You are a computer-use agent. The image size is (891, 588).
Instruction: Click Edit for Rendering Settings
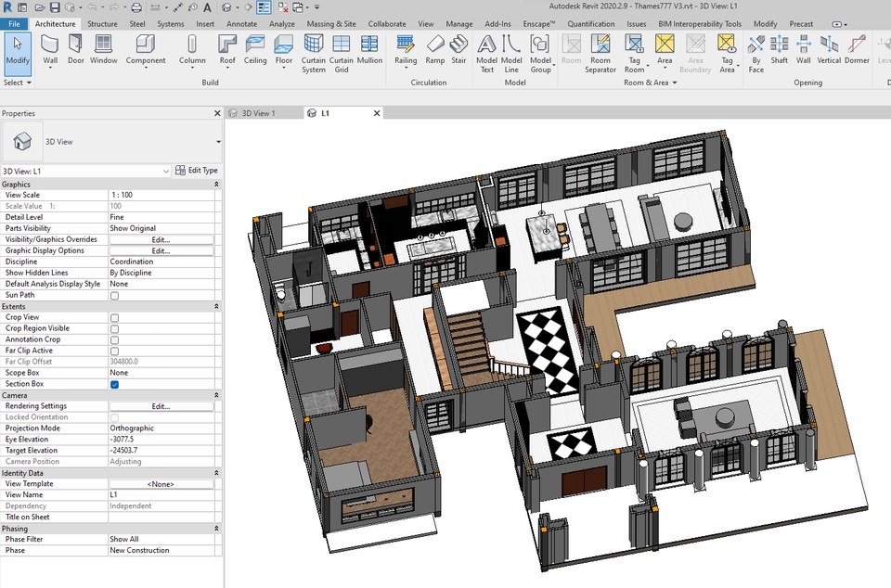click(x=161, y=406)
